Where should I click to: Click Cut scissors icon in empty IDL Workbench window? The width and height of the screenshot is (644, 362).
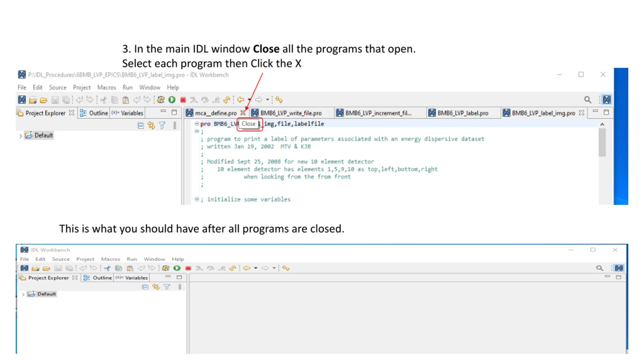tap(107, 268)
